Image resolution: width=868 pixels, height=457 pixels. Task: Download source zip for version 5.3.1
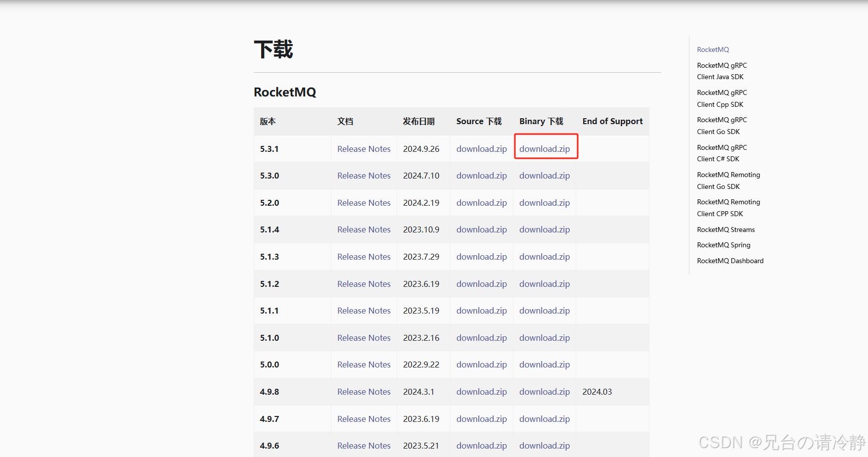tap(482, 149)
